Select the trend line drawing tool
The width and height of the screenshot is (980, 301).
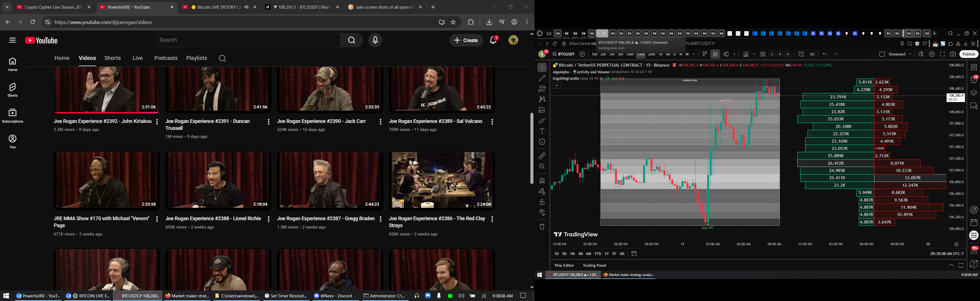[542, 78]
